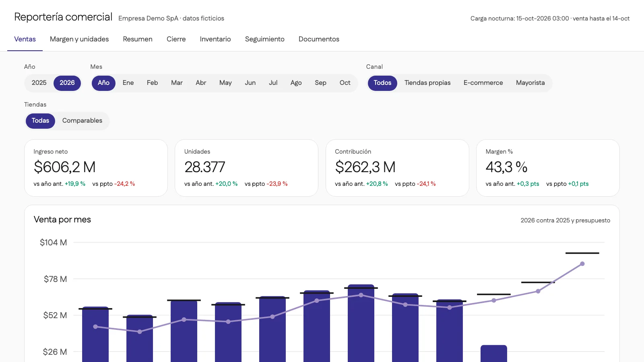Image resolution: width=644 pixels, height=362 pixels.
Task: Open the Documentos tab
Action: point(319,39)
